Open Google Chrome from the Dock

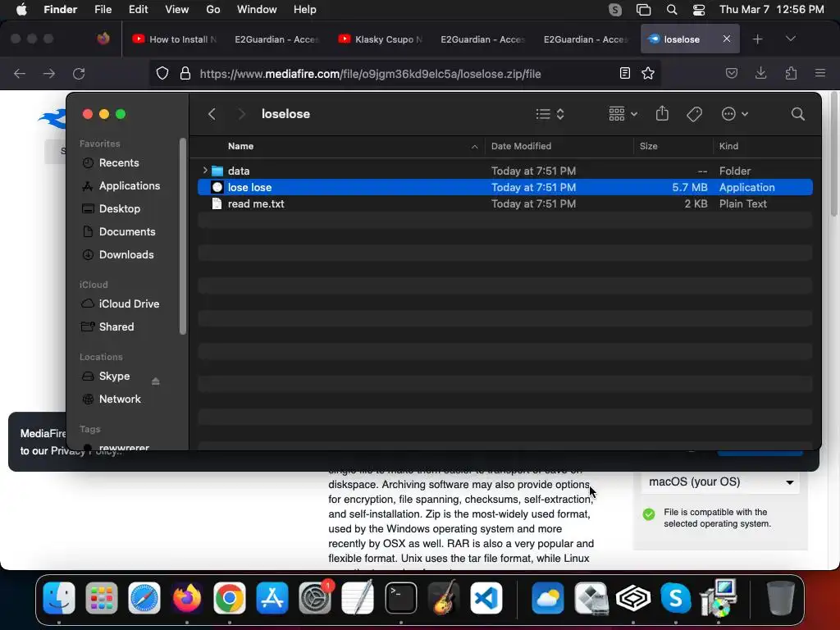coord(230,598)
